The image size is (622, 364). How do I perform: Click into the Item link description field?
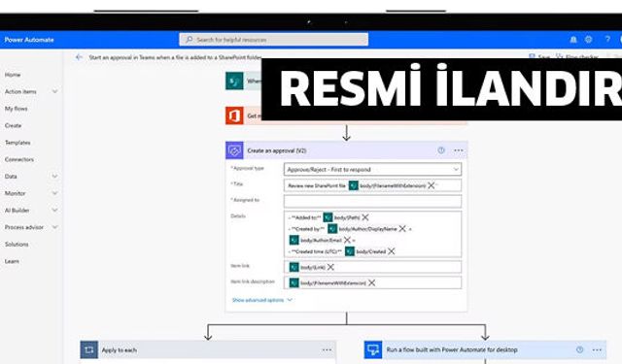[372, 282]
